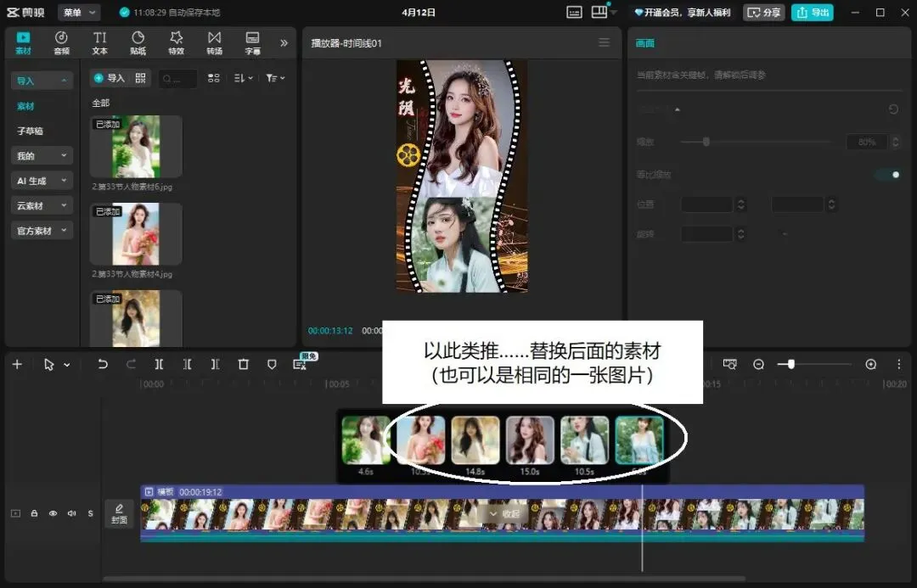
Task: Click 开通会员 membership link
Action: click(x=683, y=12)
